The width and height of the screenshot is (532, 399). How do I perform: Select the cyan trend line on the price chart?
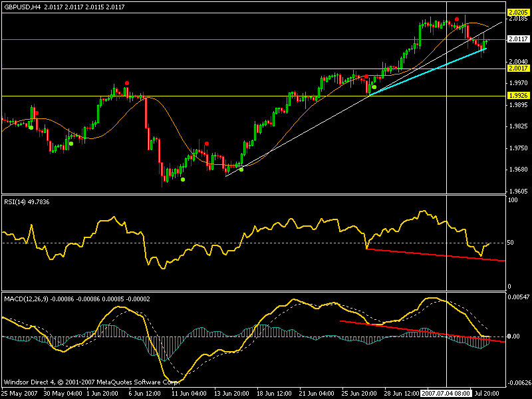428,72
